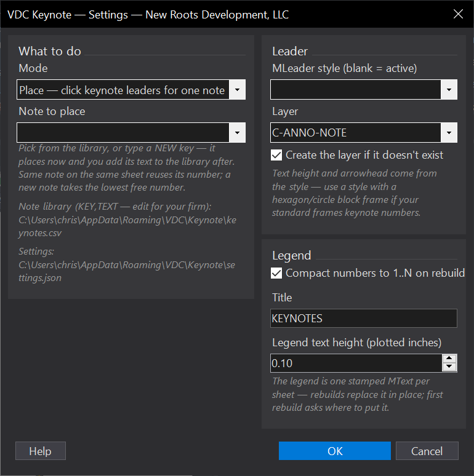The width and height of the screenshot is (474, 476).
Task: Increase legend text height with up arrow
Action: (449, 359)
